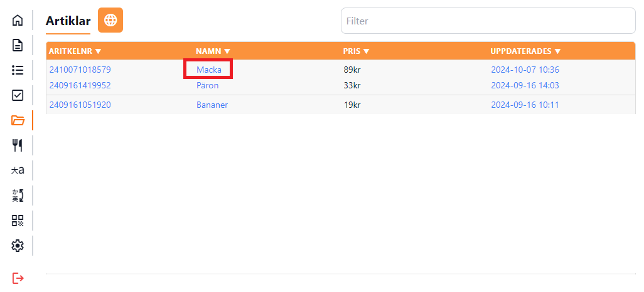
Task: Click inside the Filter text field
Action: 488,21
